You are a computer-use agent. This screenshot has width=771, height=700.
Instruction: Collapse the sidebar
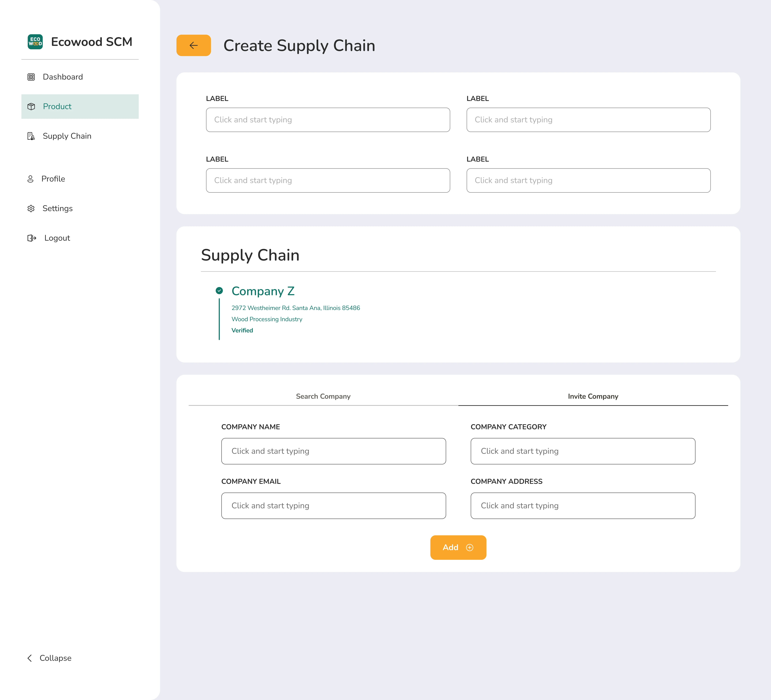pyautogui.click(x=49, y=658)
